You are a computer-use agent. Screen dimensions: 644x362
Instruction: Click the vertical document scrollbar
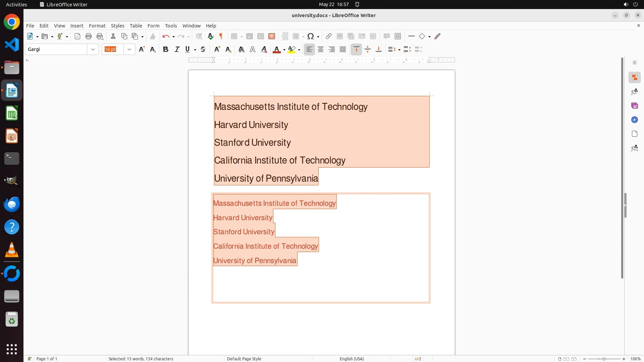[622, 168]
